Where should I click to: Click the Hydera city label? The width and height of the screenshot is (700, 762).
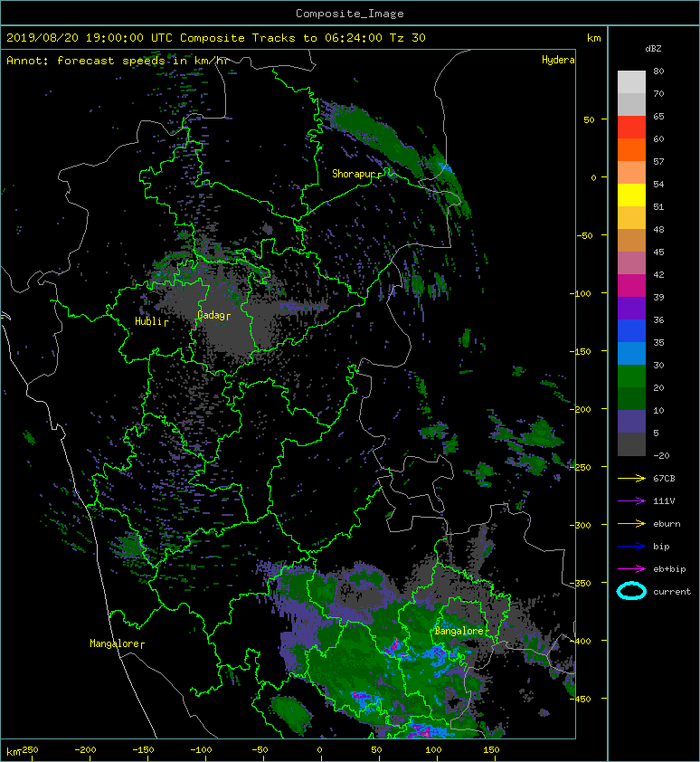tap(558, 60)
